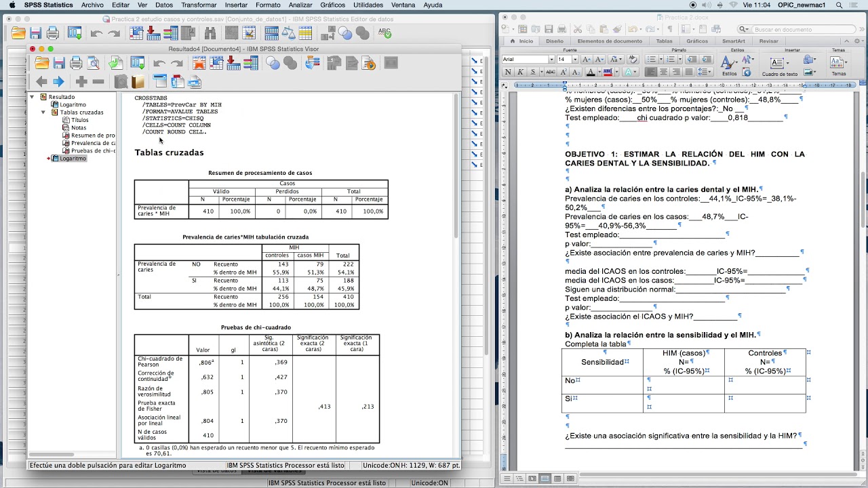Switch to Revisar tab in Word ribbon

tap(768, 41)
